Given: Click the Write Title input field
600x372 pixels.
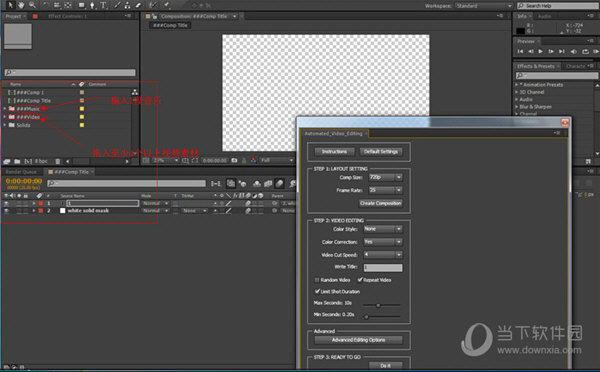Looking at the screenshot, I should 383,268.
